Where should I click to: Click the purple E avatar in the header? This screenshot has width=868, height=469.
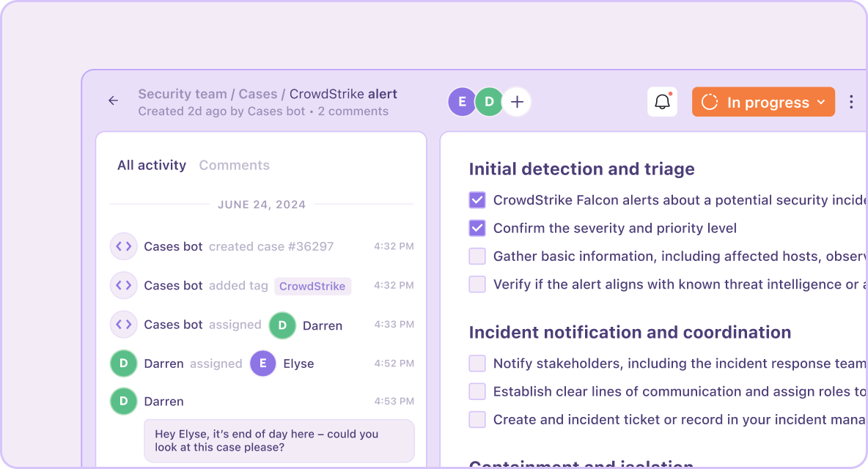462,102
